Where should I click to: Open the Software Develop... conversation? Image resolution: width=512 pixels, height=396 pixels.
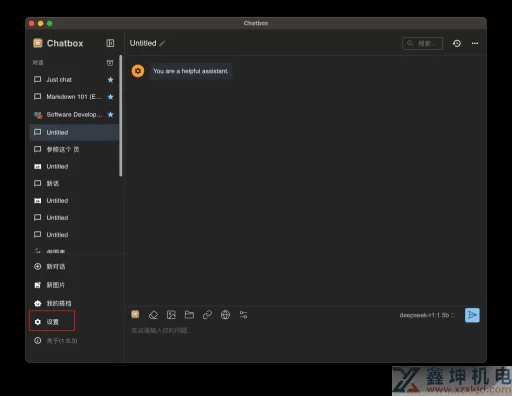74,115
